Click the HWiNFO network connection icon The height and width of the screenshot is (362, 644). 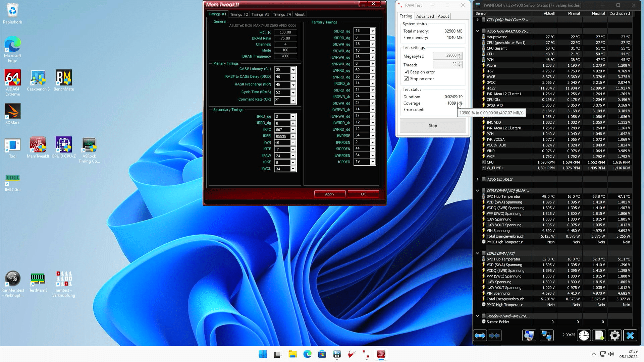(x=546, y=335)
